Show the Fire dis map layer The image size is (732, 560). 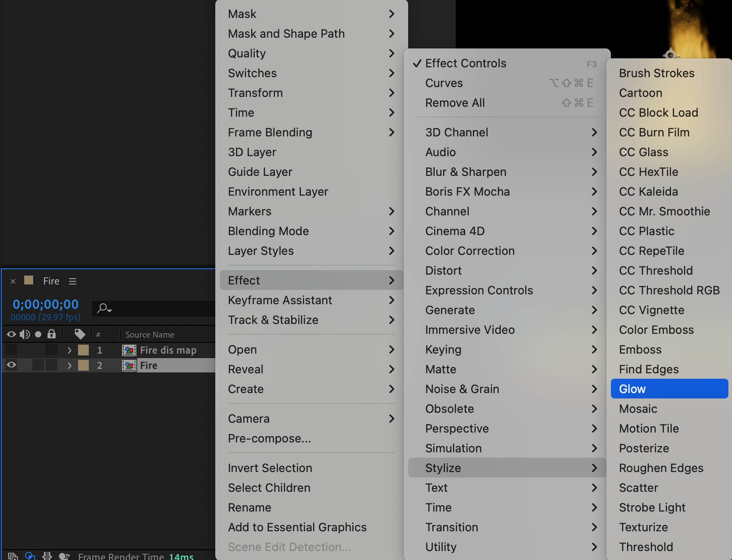pos(12,350)
